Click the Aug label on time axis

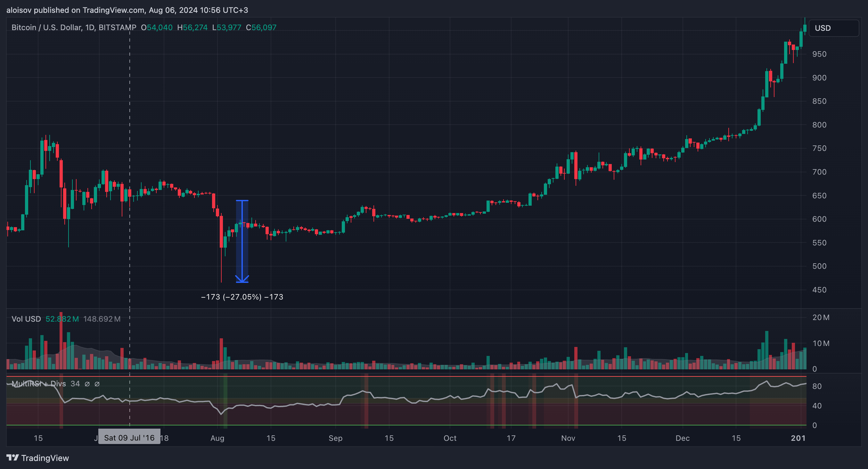coord(217,438)
